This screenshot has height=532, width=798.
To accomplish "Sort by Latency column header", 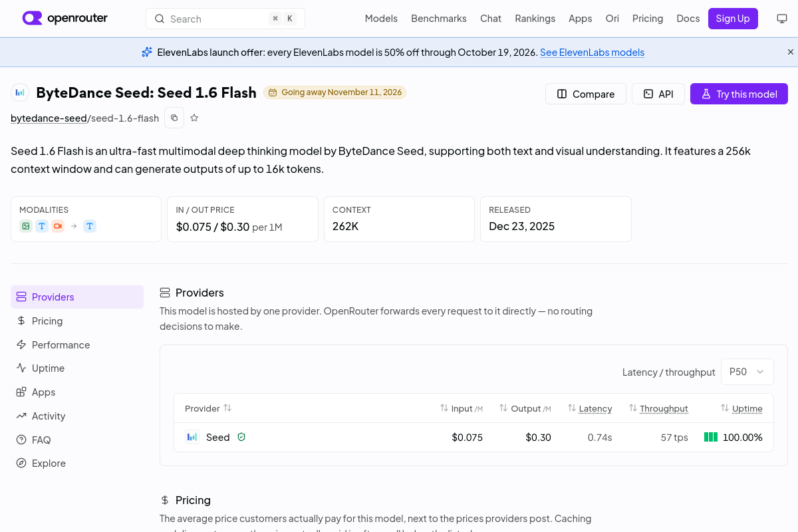I will 590,408.
